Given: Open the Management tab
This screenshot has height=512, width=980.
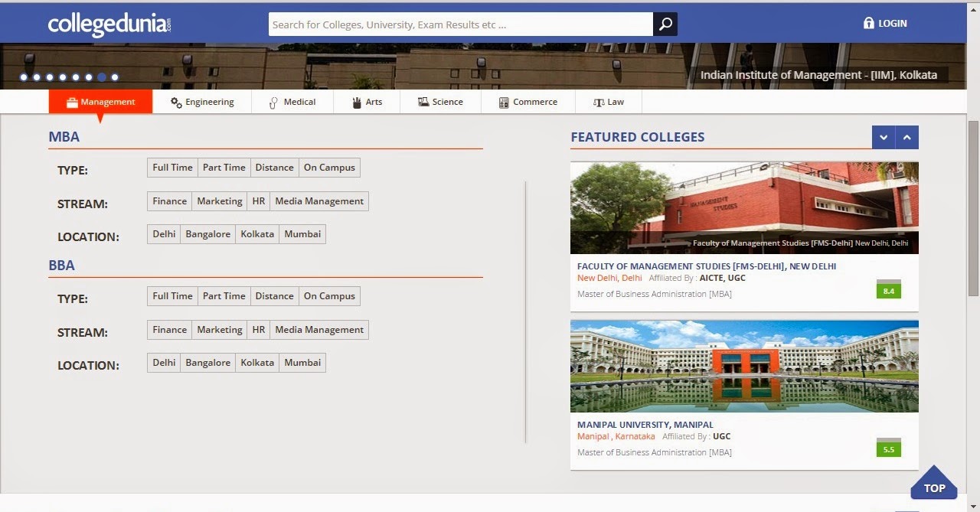Looking at the screenshot, I should pos(100,102).
